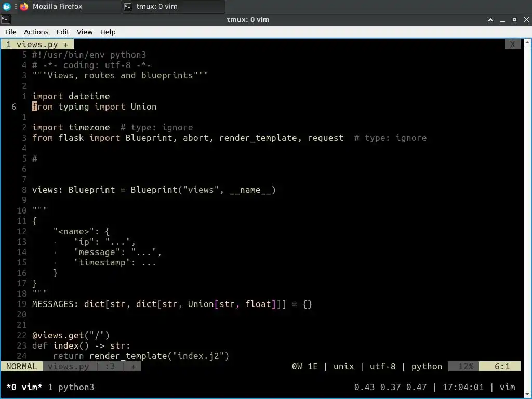Screen dimensions: 532x399
Task: Click 'render_template' in flask import
Action: 258,138
